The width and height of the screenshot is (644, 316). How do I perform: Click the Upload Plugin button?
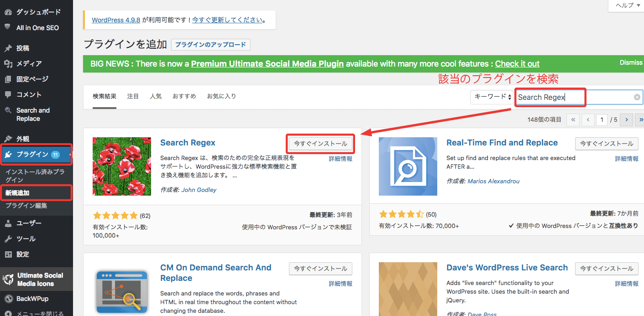210,45
